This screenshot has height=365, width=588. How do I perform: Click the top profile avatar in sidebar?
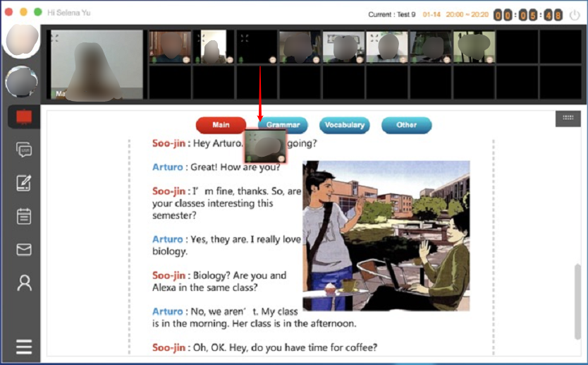pyautogui.click(x=22, y=39)
